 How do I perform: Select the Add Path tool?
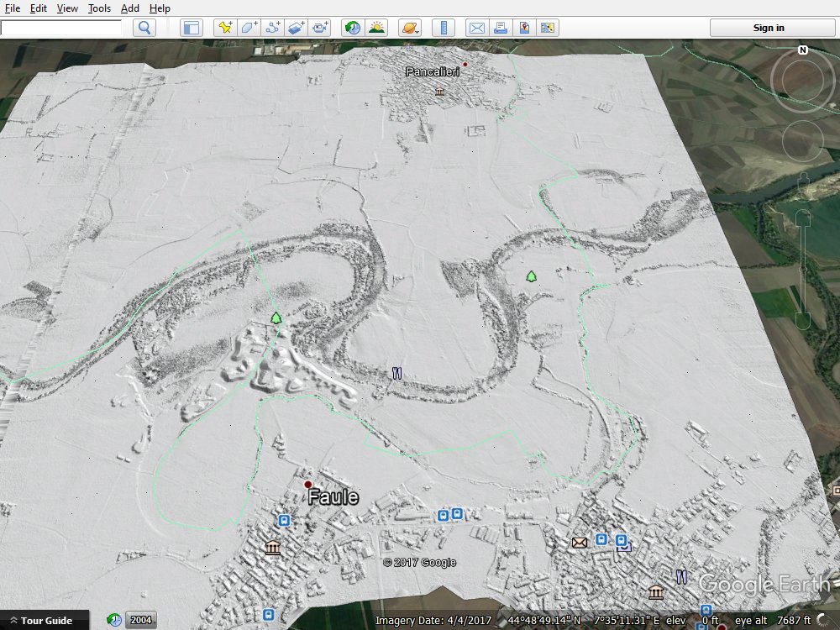pos(272,28)
